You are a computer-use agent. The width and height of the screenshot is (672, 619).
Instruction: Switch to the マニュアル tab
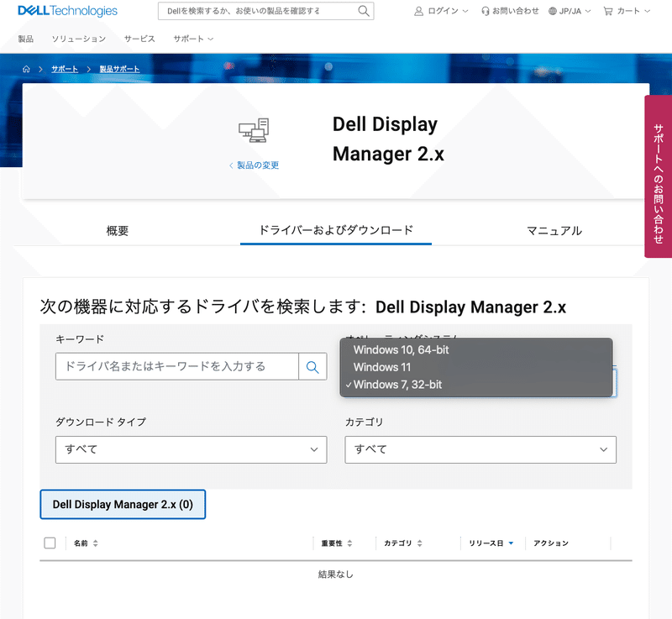(x=554, y=229)
